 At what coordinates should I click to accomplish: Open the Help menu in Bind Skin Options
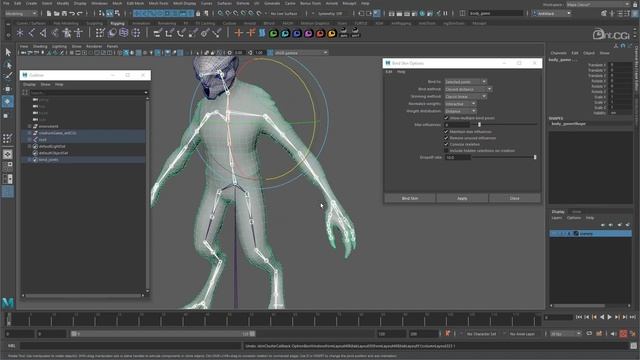tap(401, 72)
